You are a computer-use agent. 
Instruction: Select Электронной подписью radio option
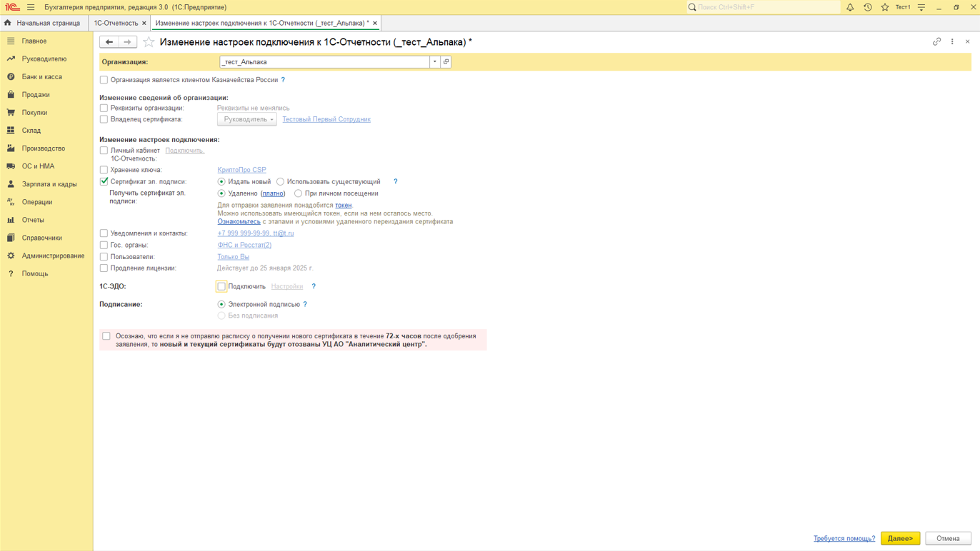pos(221,304)
